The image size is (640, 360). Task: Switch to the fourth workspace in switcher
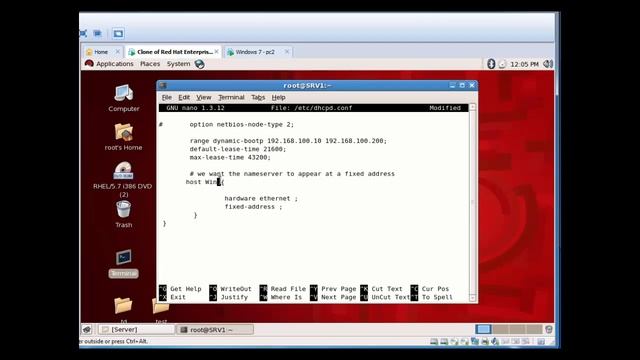[534, 329]
